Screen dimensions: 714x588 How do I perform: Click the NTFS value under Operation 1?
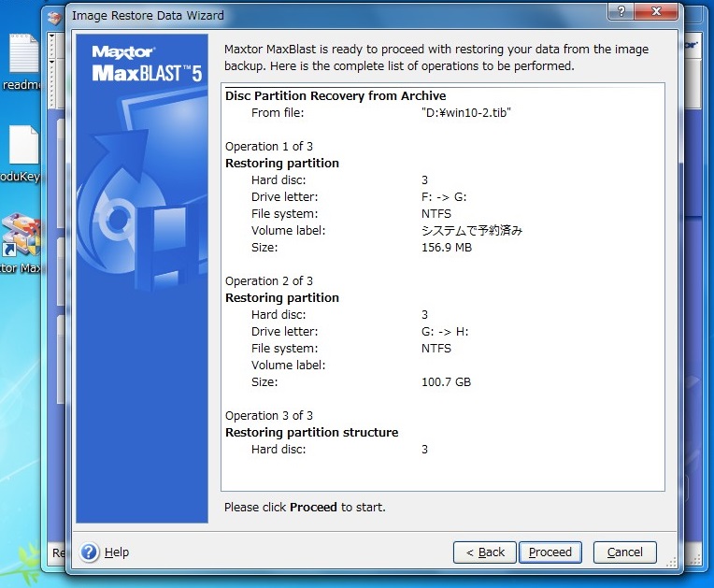coord(436,214)
